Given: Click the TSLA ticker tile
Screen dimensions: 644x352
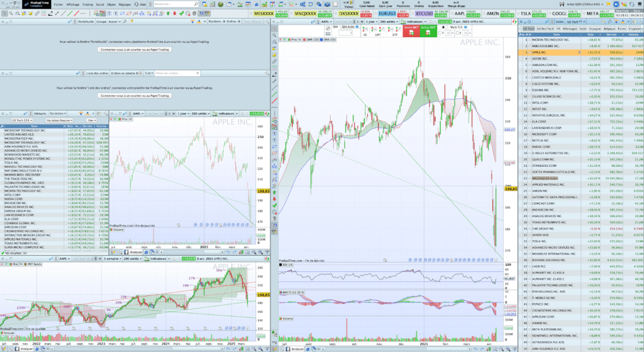Looking at the screenshot, I should pyautogui.click(x=530, y=14).
